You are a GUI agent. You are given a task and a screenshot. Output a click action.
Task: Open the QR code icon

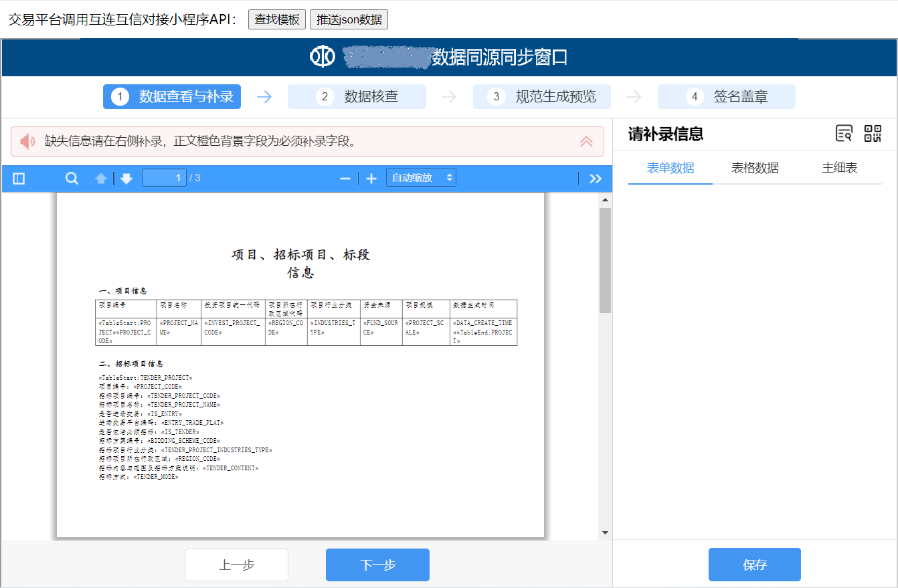pos(873,134)
